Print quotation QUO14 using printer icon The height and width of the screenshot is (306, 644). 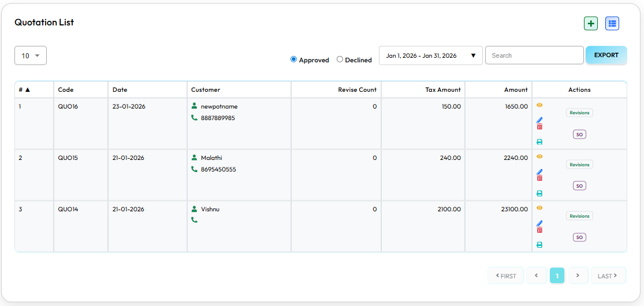pyautogui.click(x=539, y=245)
